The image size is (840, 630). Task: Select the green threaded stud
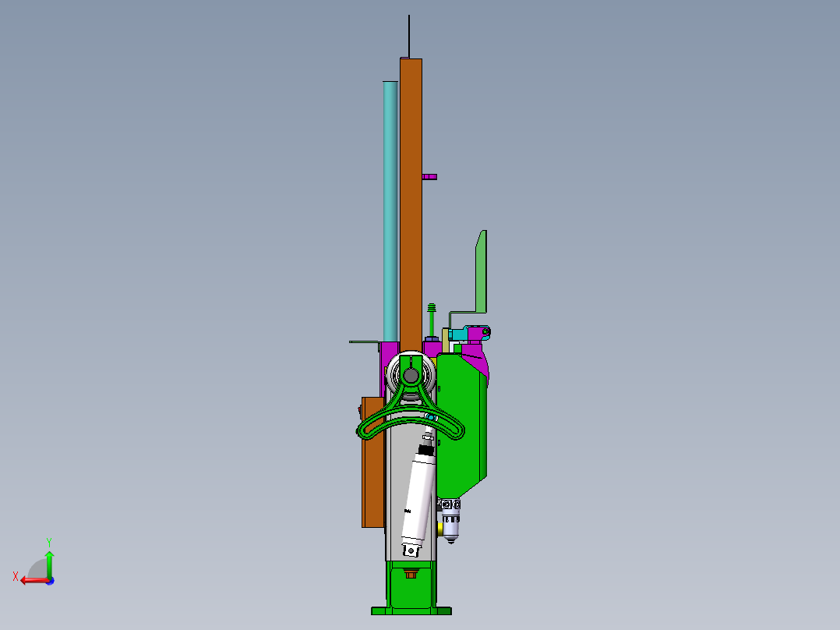click(432, 320)
